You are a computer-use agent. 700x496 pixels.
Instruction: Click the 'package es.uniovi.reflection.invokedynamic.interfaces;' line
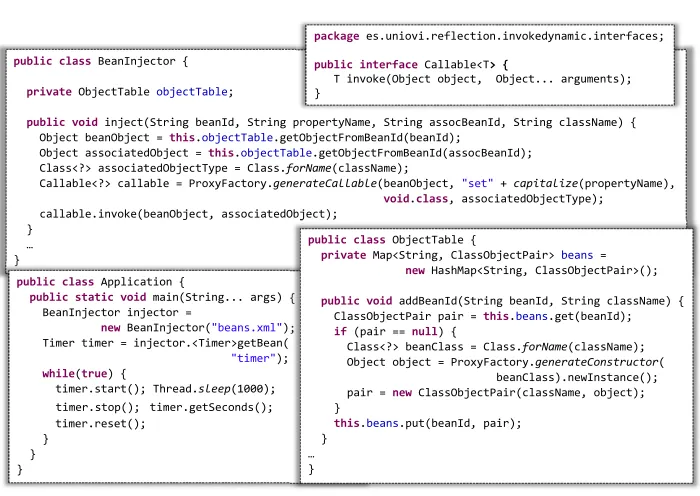489,36
